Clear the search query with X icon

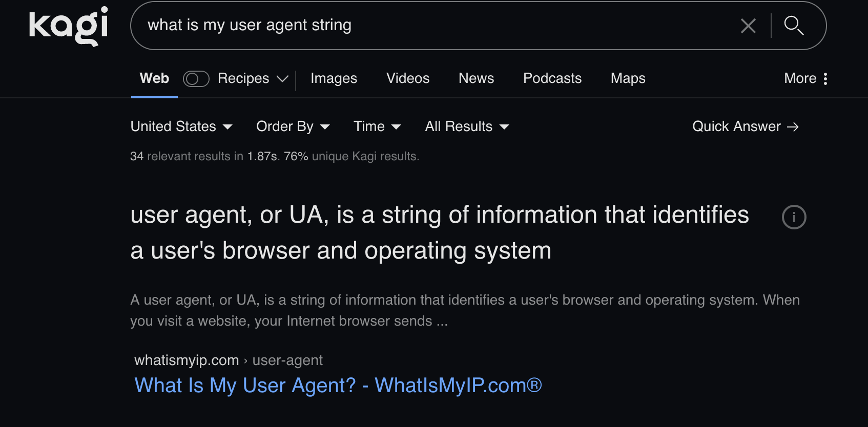pyautogui.click(x=748, y=26)
